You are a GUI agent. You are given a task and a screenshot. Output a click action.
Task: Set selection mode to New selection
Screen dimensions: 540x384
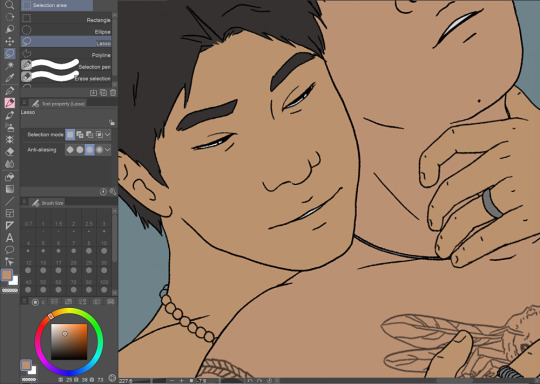pos(70,135)
